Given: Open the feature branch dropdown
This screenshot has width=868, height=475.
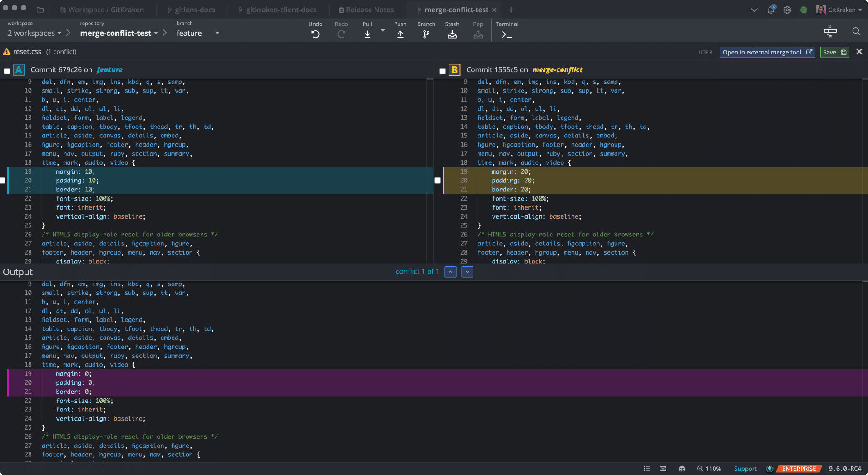Looking at the screenshot, I should pyautogui.click(x=198, y=33).
